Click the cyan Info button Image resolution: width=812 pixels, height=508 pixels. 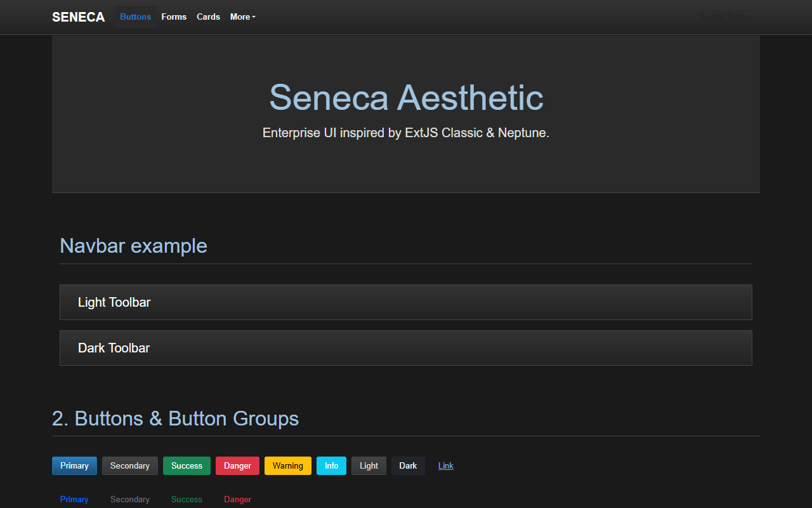click(332, 466)
